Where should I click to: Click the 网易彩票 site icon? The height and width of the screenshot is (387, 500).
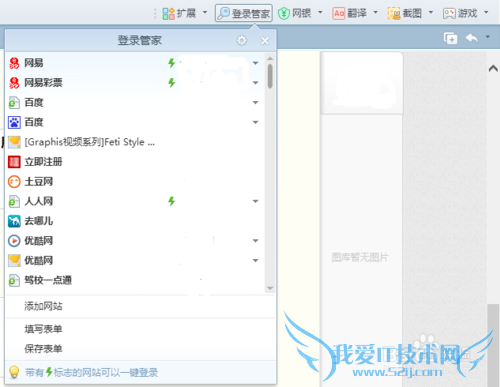point(14,83)
